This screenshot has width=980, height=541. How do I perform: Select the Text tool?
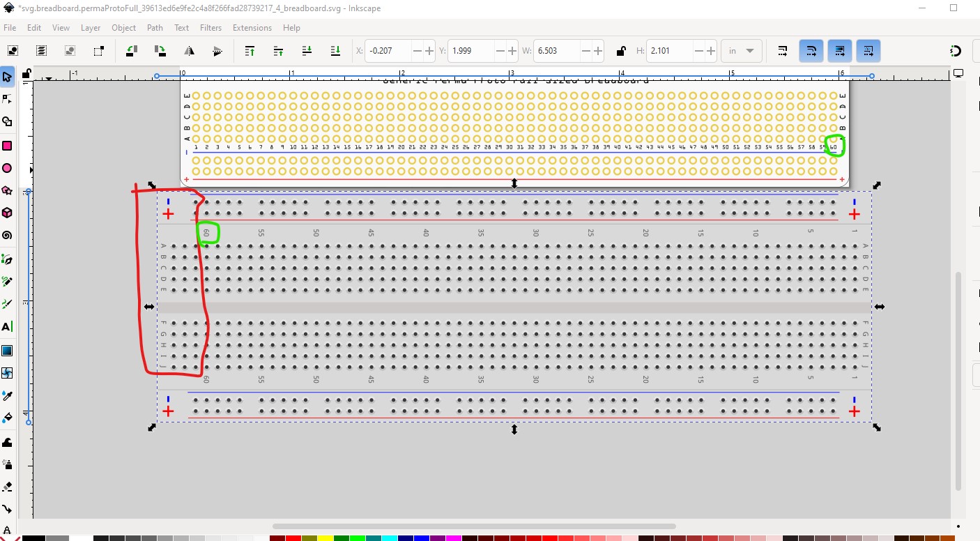pos(7,326)
